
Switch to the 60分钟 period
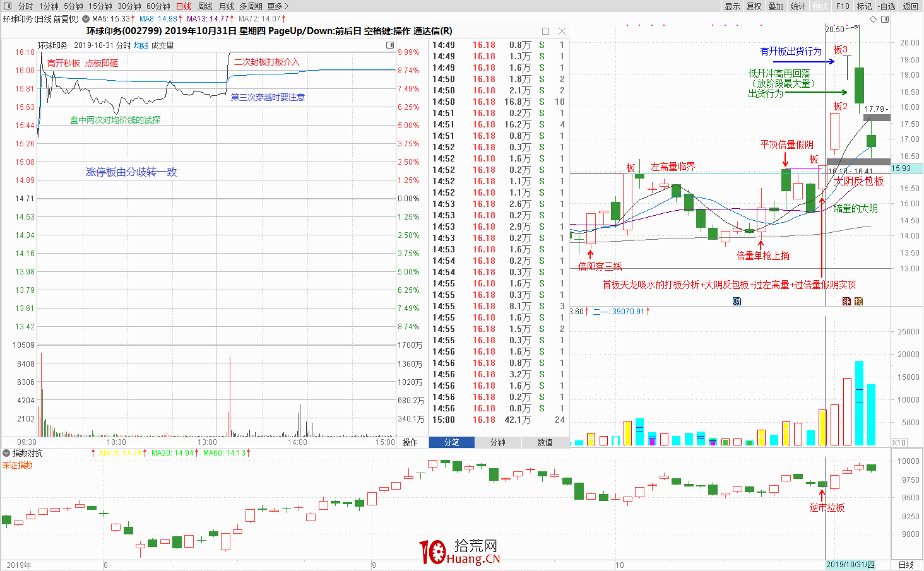(x=158, y=6)
